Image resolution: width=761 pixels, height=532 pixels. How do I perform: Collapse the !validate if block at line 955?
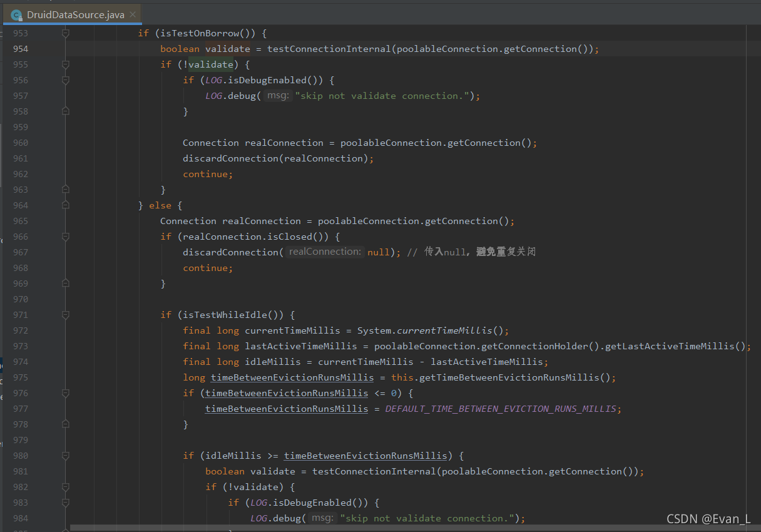coord(66,64)
